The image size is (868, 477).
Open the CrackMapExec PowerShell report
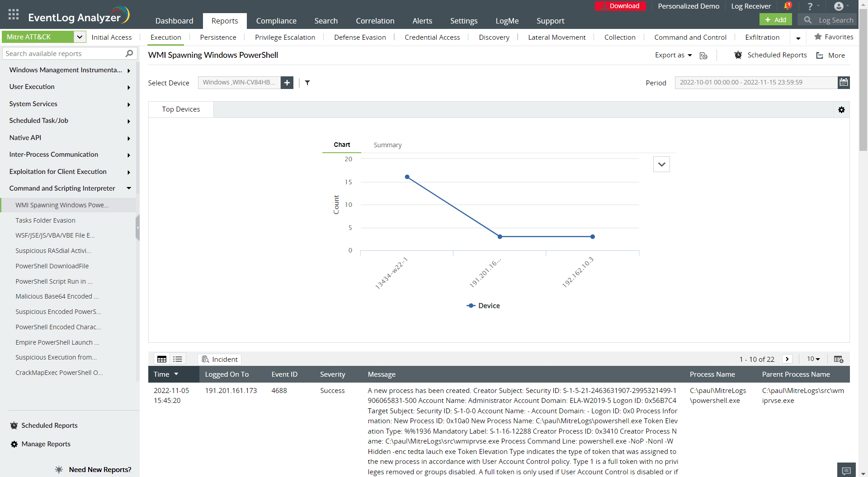point(59,373)
